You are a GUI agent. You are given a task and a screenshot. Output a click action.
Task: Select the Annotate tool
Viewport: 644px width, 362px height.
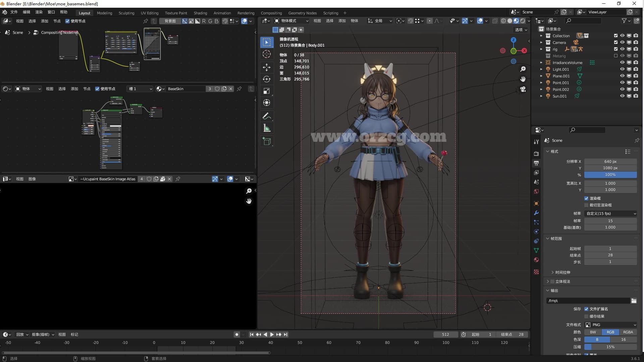267,116
